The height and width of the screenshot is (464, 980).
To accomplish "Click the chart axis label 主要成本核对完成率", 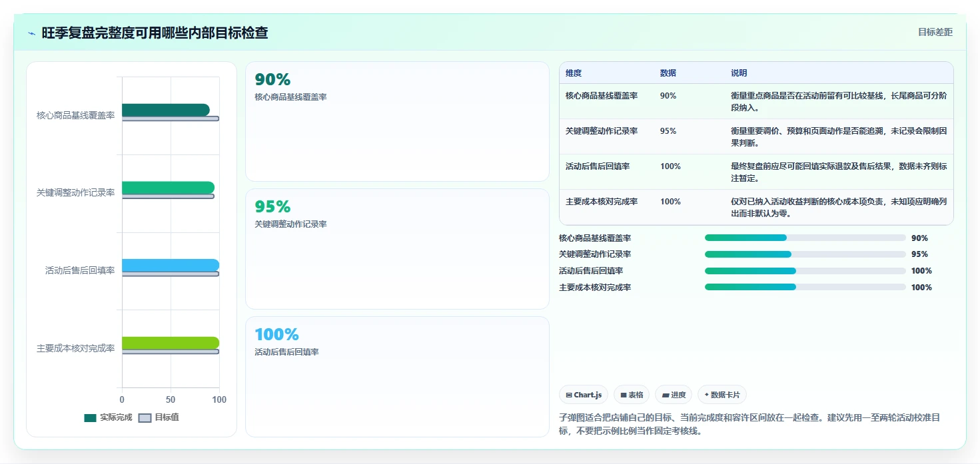I will [x=75, y=348].
